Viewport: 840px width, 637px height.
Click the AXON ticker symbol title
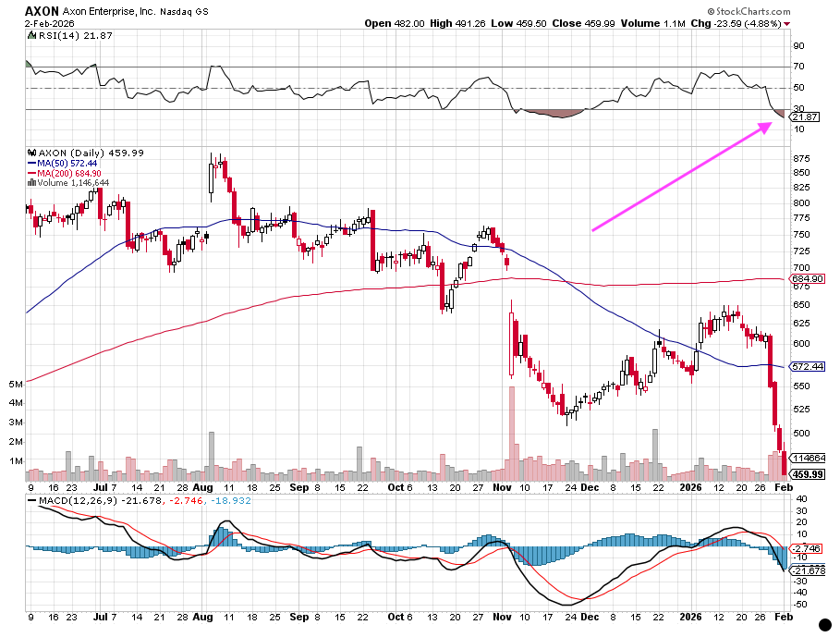(x=43, y=11)
